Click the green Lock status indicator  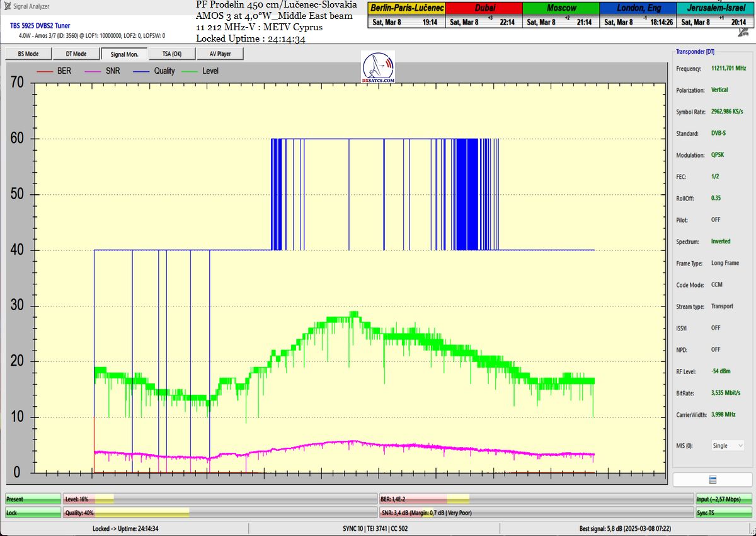click(x=33, y=513)
